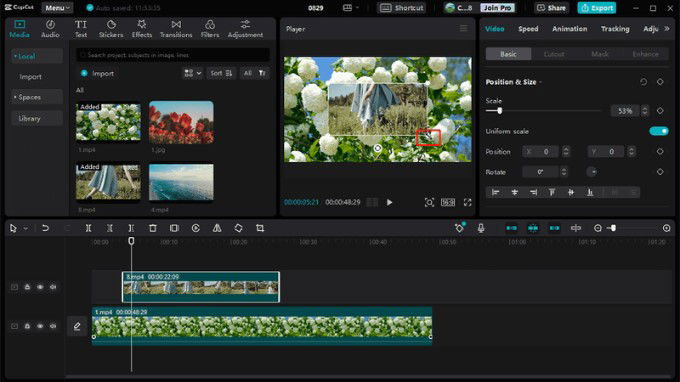Image resolution: width=680 pixels, height=382 pixels.
Task: Open the Audio panel
Action: (50, 29)
